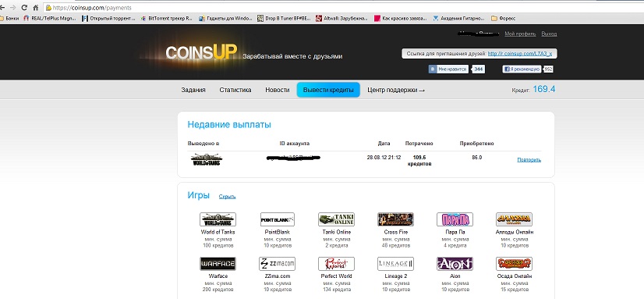Screen dimensions: 644x299
Task: Open the Статистика menu item
Action: (x=235, y=90)
